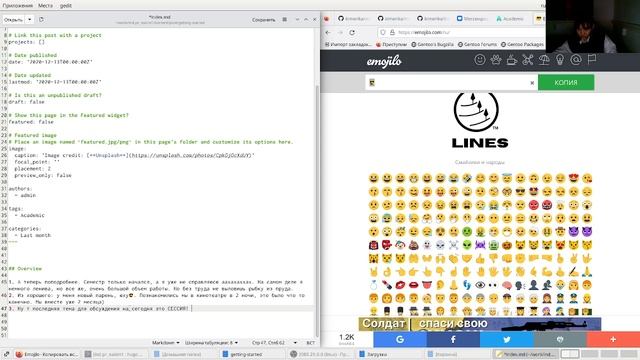Switch to the second GitHub browser tab
640x360 pixels.
pos(393,18)
